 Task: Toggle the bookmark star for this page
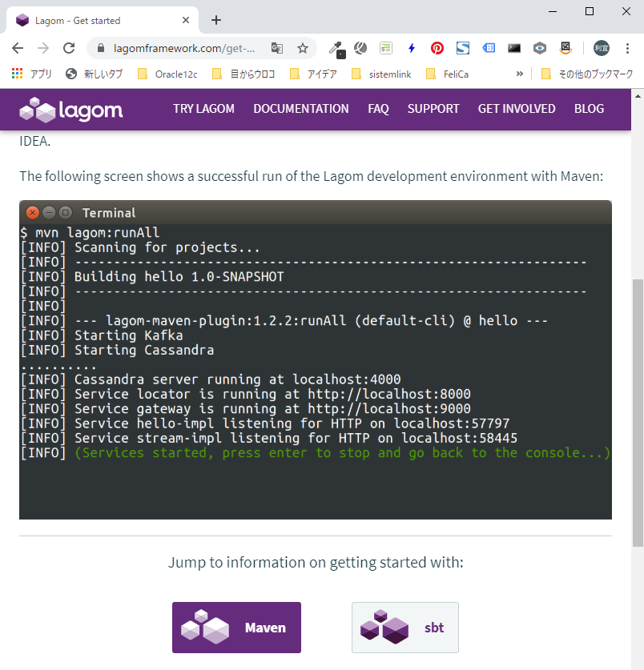[303, 48]
